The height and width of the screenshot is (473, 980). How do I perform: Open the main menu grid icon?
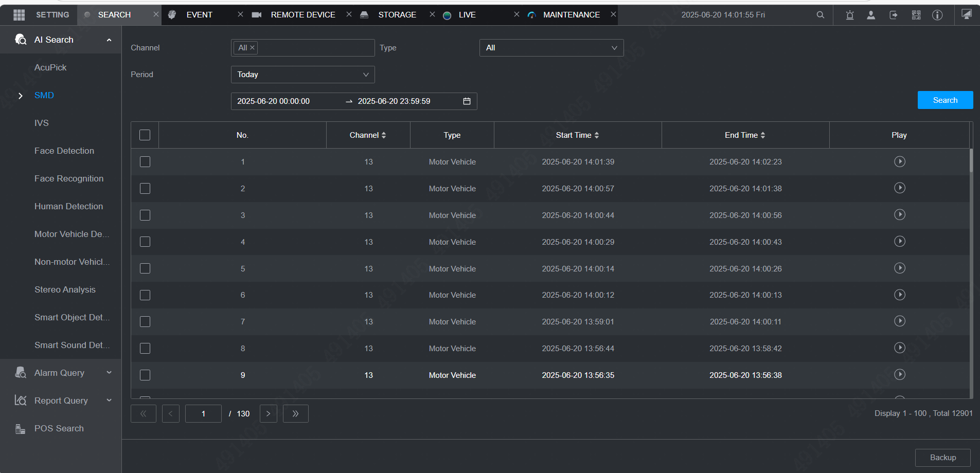point(19,15)
